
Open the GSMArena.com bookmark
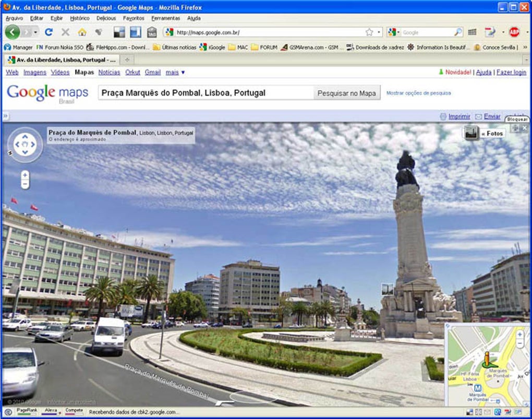(x=312, y=47)
